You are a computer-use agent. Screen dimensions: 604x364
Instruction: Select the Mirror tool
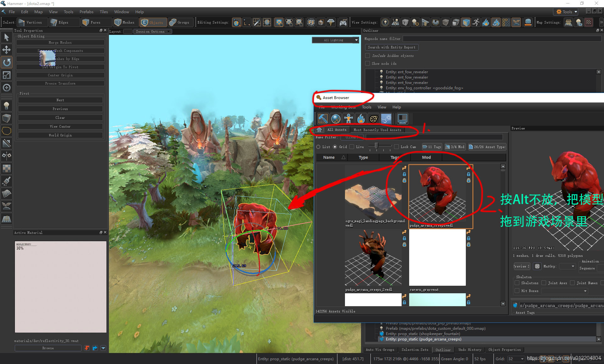coord(6,156)
